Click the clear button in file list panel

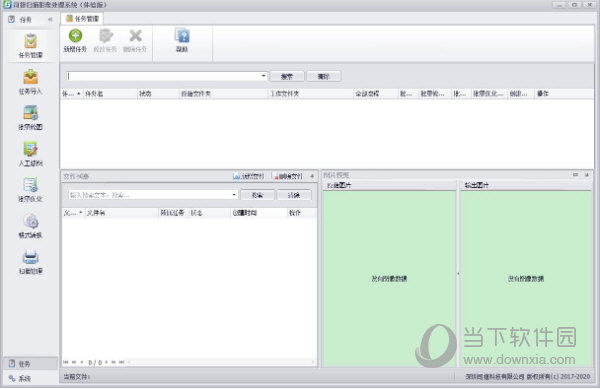294,195
